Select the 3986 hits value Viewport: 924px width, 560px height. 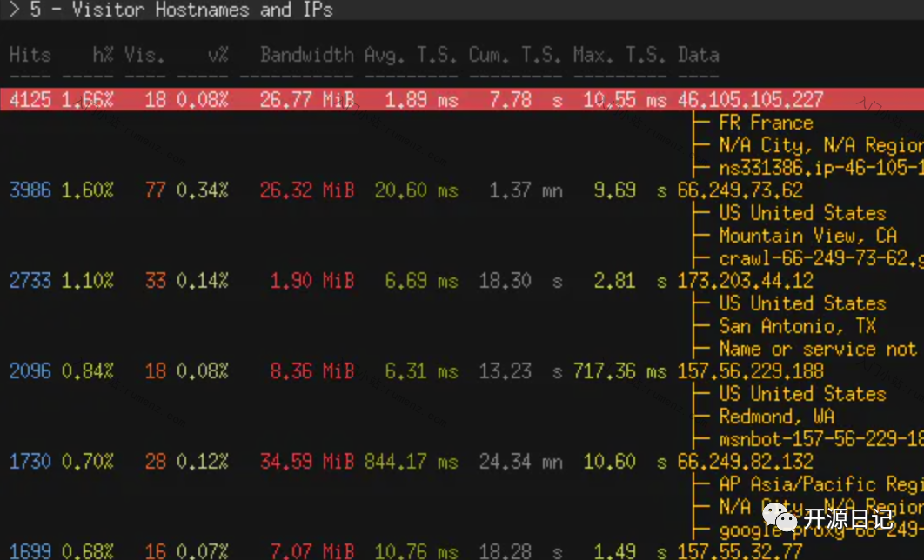point(30,190)
